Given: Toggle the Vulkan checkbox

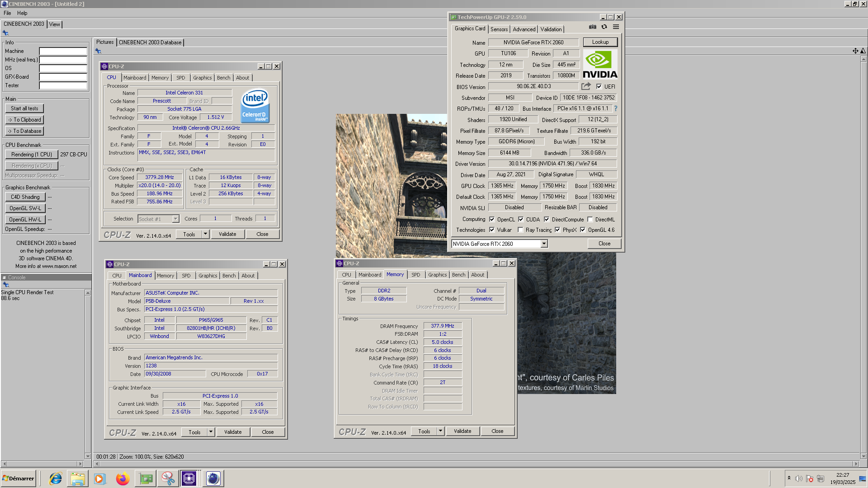Looking at the screenshot, I should point(492,230).
